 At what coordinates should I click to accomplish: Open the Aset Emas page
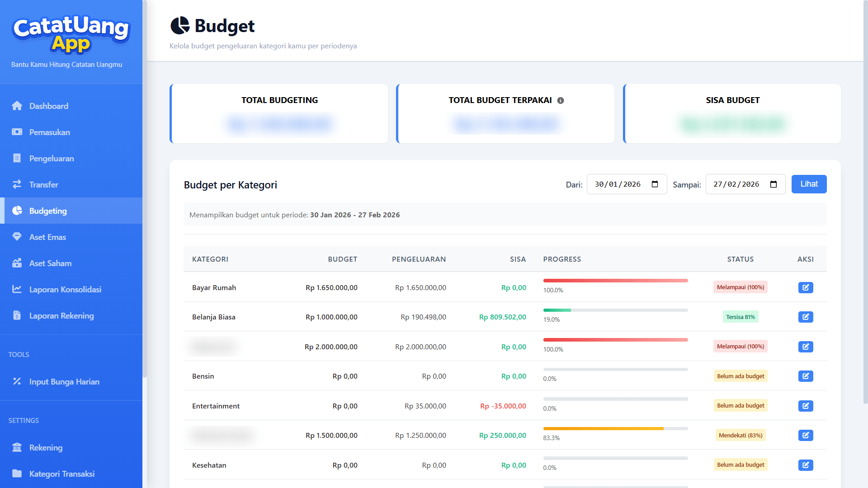pos(47,237)
